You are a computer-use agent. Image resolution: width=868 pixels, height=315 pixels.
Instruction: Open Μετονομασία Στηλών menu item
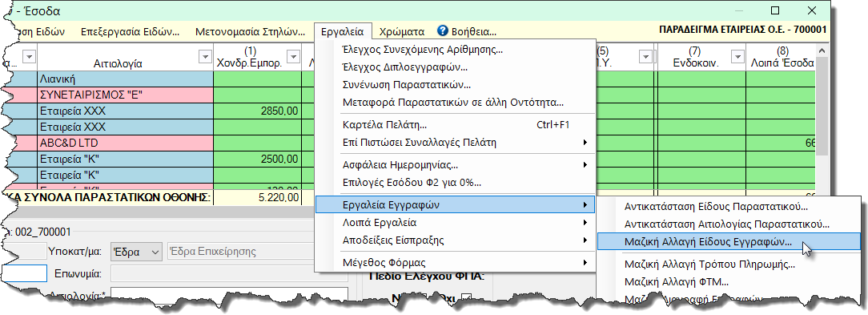(250, 31)
